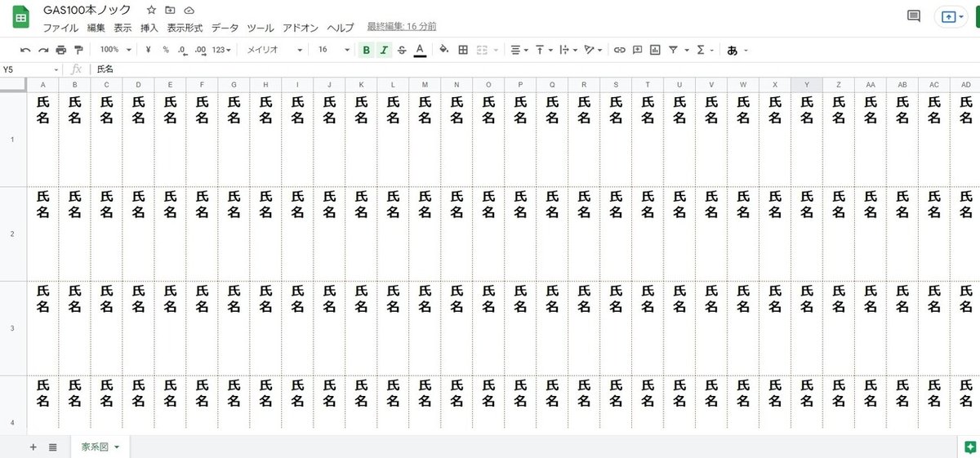This screenshot has height=458, width=980.
Task: Format the cell as percent
Action: [166, 50]
